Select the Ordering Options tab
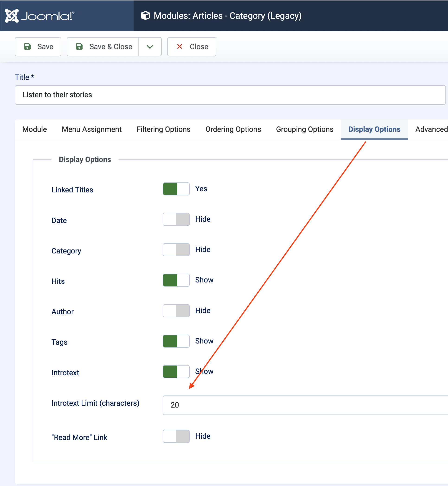Viewport: 448px width, 486px height. point(233,129)
